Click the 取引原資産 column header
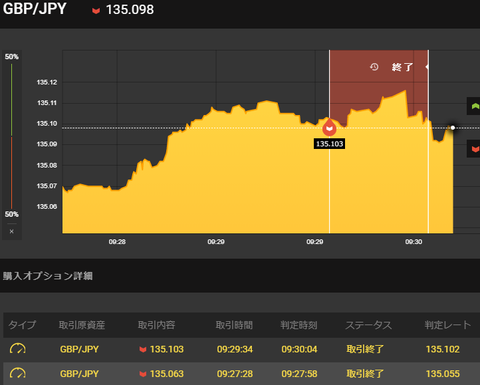 click(x=82, y=325)
